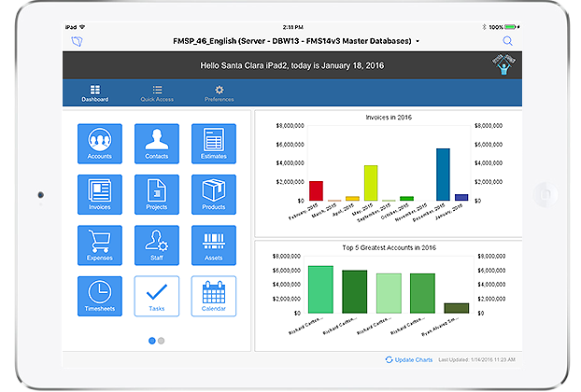Click the olive Ryan Alvarez account bar
Image resolution: width=581 pixels, height=392 pixels.
[457, 308]
